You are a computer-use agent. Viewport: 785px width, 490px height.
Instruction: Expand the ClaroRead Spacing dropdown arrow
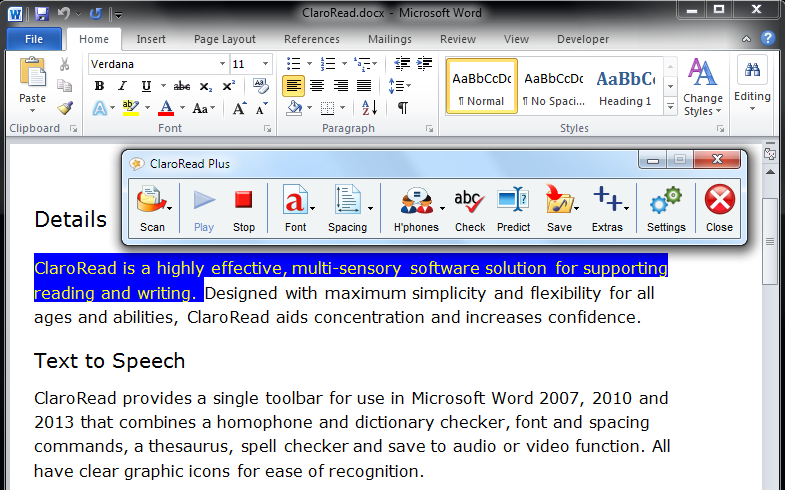pos(370,208)
